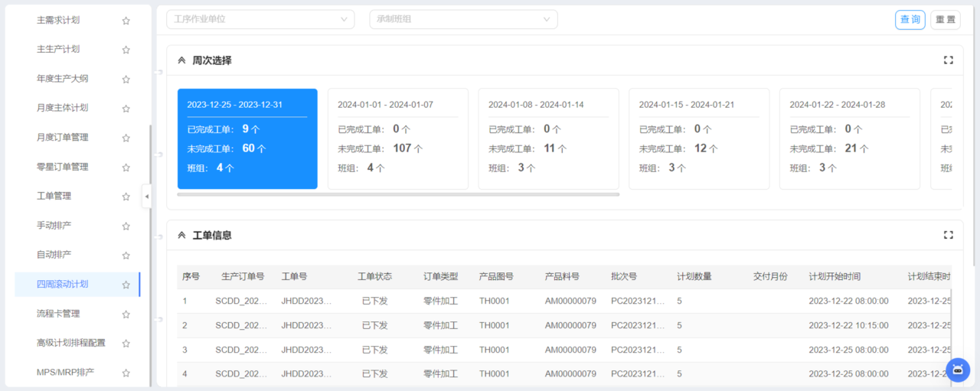980x391 pixels.
Task: Click the 产品料号 column header
Action: point(562,276)
